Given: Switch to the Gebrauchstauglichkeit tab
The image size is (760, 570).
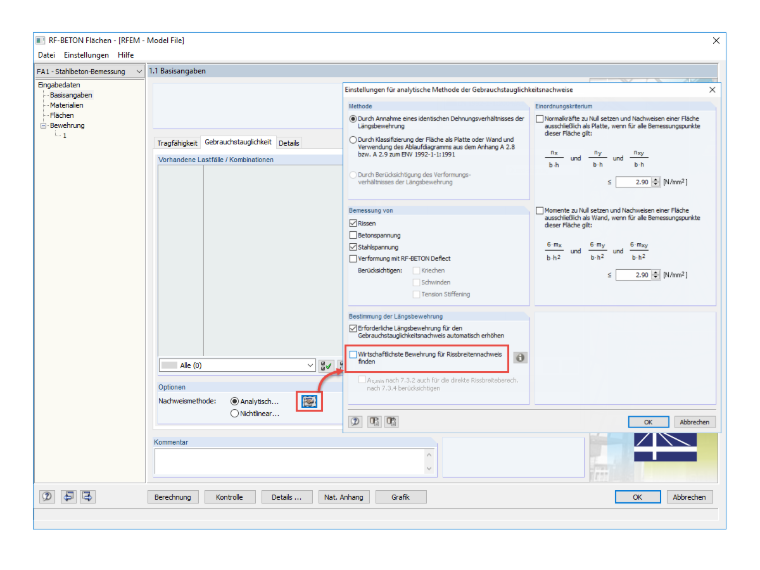Looking at the screenshot, I should click(238, 142).
